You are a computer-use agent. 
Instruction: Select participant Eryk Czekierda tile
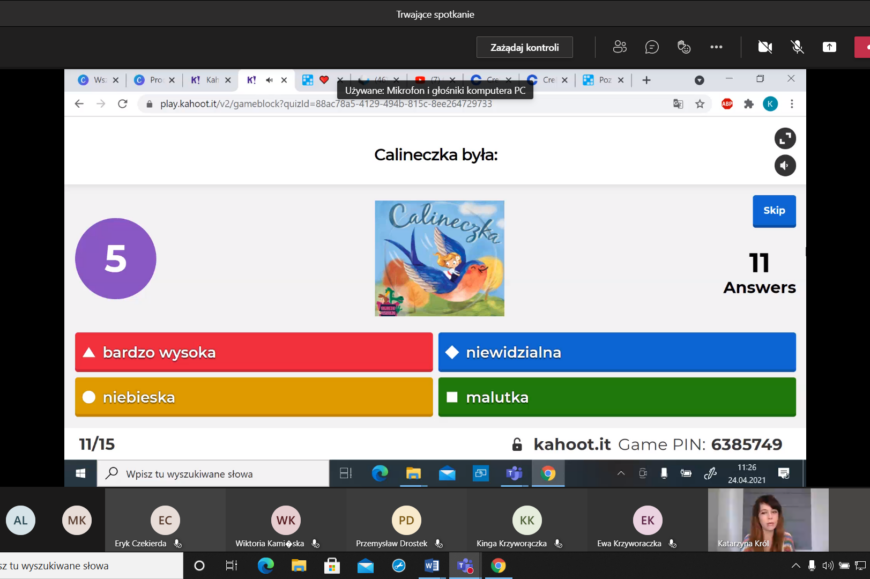coord(165,520)
